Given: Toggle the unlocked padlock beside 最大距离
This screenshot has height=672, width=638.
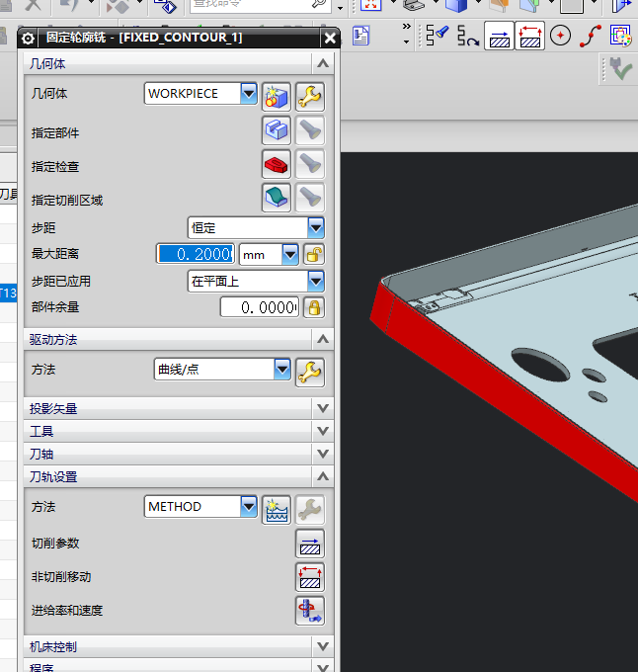Looking at the screenshot, I should point(313,255).
